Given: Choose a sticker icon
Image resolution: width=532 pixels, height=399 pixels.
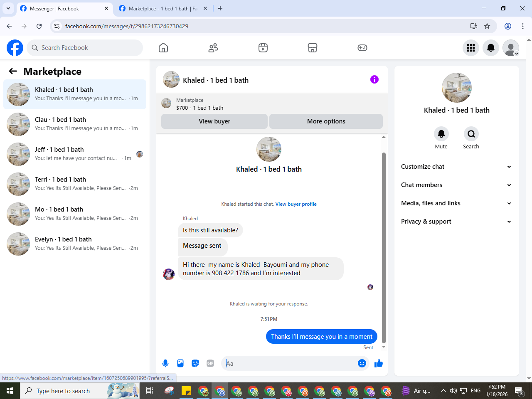Looking at the screenshot, I should coord(195,363).
